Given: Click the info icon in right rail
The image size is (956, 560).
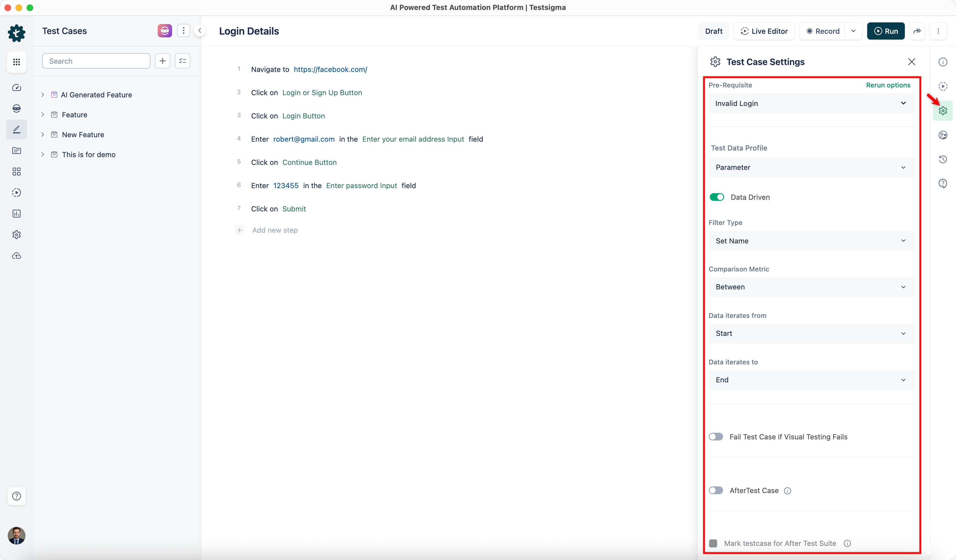Looking at the screenshot, I should coord(943,62).
